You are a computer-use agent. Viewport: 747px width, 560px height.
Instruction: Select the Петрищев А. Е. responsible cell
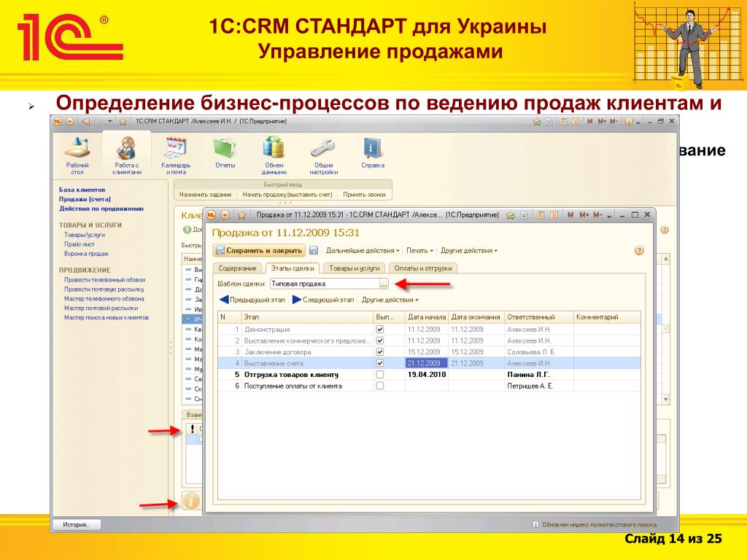point(539,386)
